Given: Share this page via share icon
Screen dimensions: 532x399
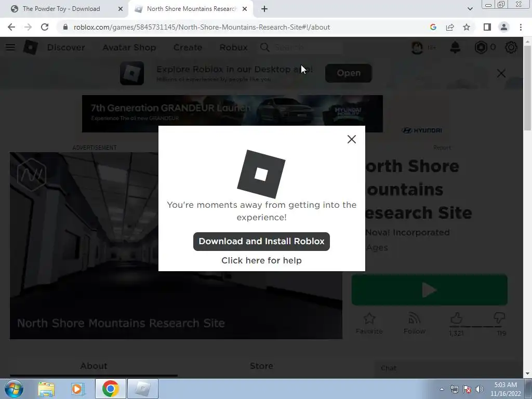Looking at the screenshot, I should tap(450, 27).
